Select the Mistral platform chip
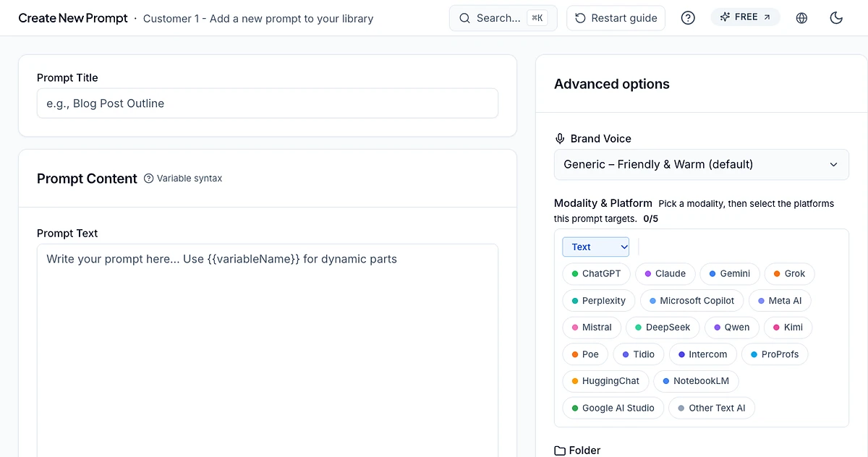This screenshot has height=457, width=868. click(x=592, y=327)
